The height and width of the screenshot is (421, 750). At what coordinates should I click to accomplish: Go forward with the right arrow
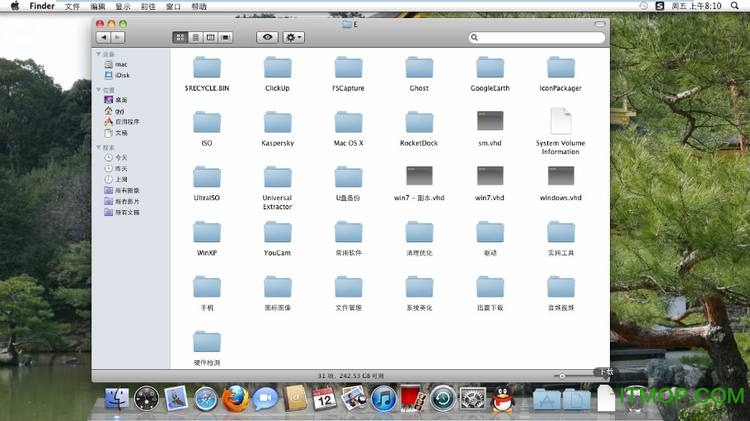click(x=118, y=37)
